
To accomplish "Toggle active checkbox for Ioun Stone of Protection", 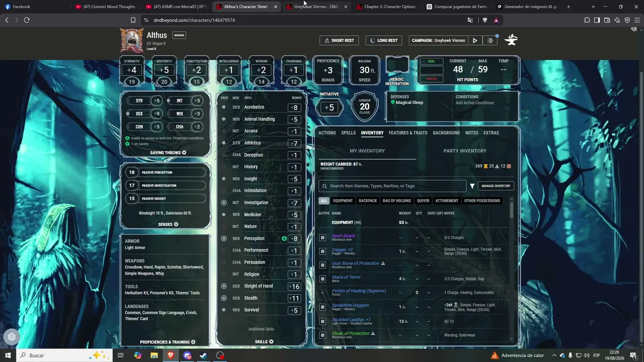I will click(323, 265).
